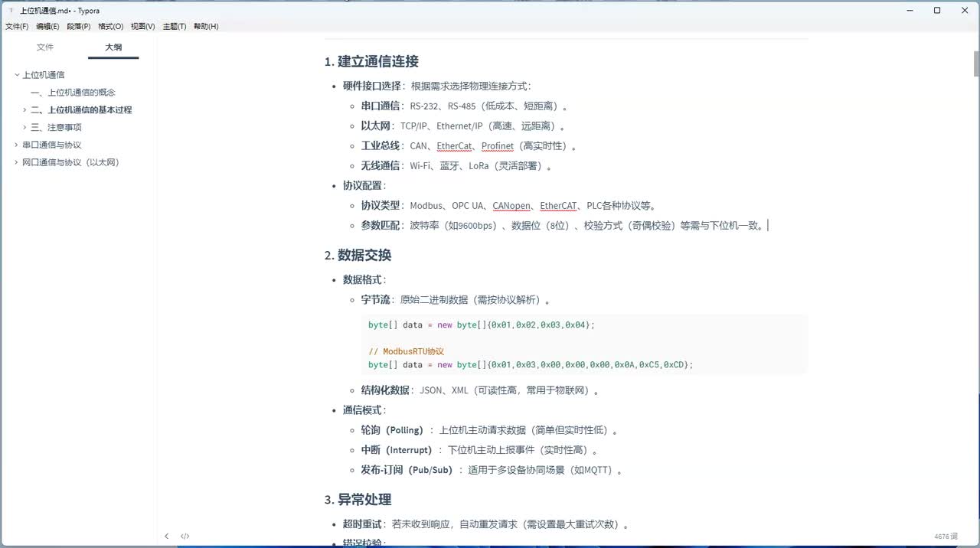980x548 pixels.
Task: Click the 以太网 TCP/IP bullet line
Action: 463,126
